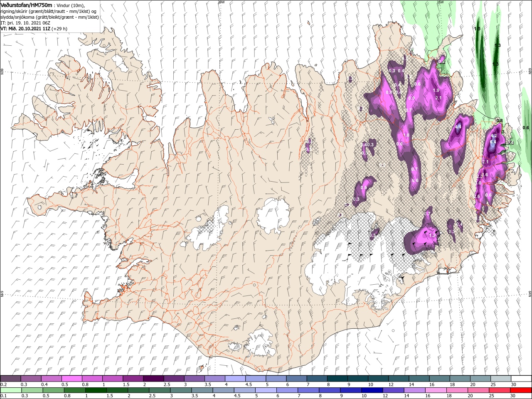Click the '3.0' value on the east coast
This screenshot has width=532, height=399.
(478, 183)
